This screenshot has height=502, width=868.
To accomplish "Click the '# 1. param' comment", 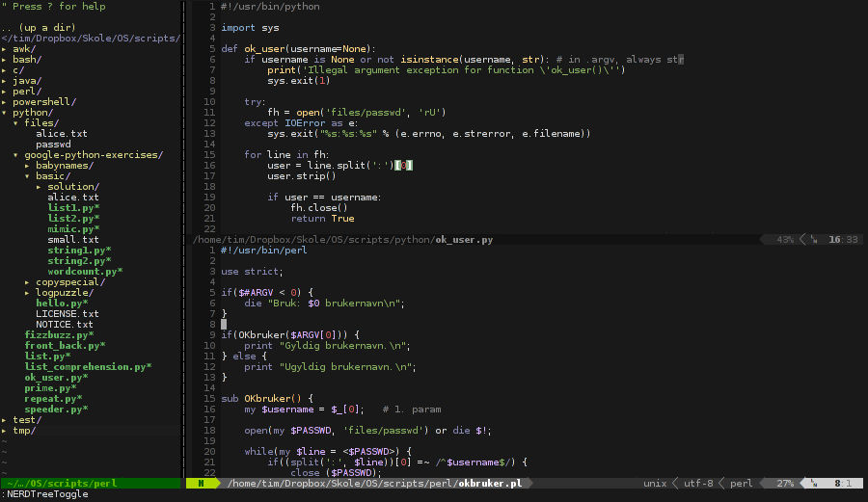I will pos(411,410).
